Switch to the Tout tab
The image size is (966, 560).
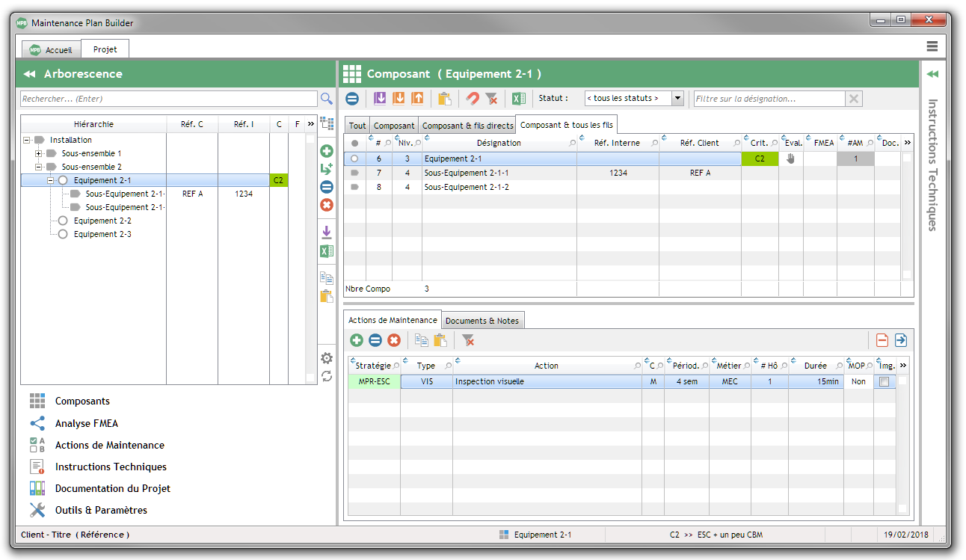[357, 126]
